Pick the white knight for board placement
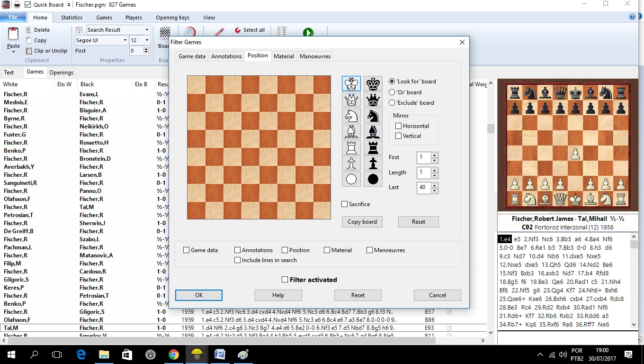 point(350,116)
